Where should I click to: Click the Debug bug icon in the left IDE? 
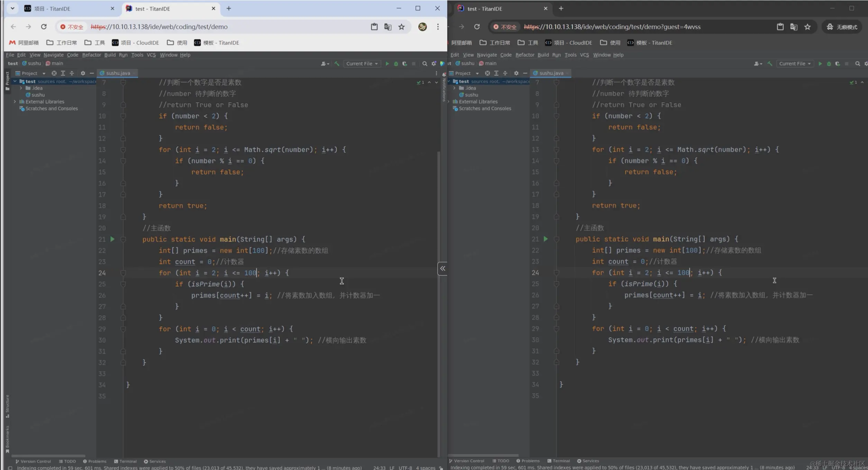(x=396, y=64)
